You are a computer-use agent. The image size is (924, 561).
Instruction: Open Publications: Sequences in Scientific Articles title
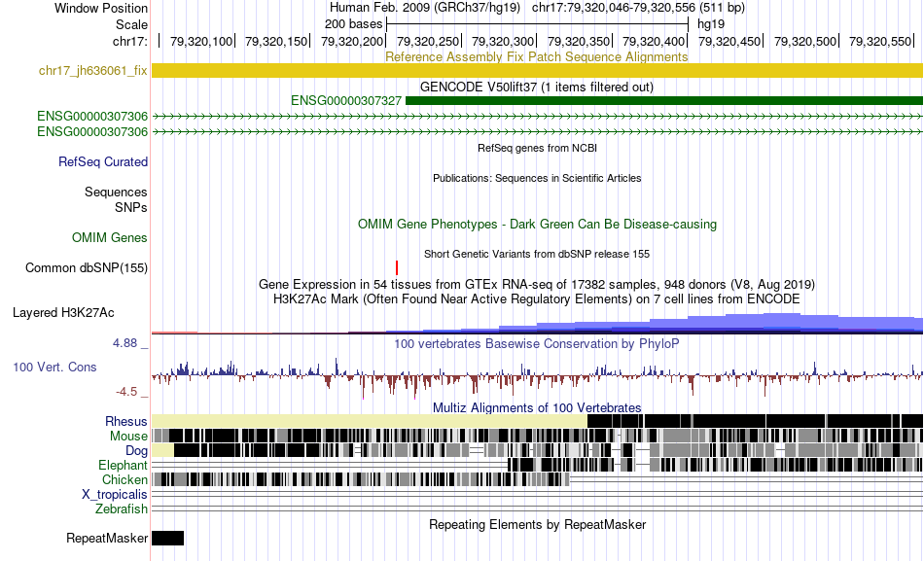point(537,178)
